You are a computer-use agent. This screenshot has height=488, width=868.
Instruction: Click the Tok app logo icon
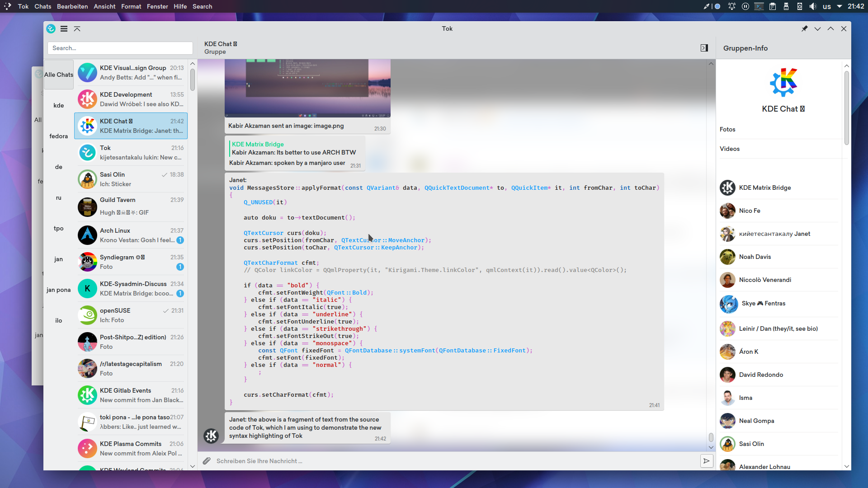pos(51,28)
